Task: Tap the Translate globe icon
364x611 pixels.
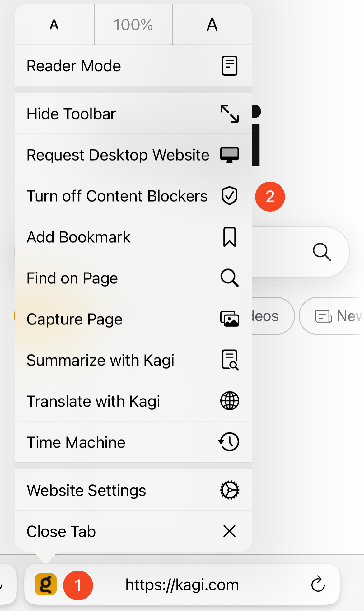Action: point(230,401)
